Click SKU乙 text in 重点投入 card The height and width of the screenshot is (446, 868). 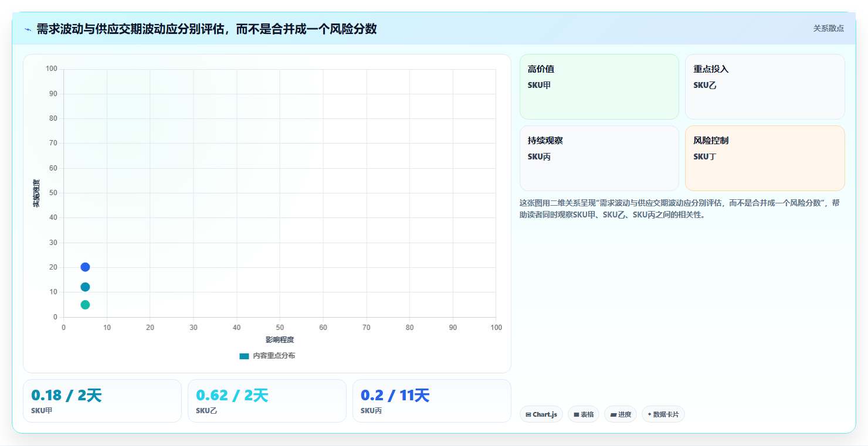point(705,85)
